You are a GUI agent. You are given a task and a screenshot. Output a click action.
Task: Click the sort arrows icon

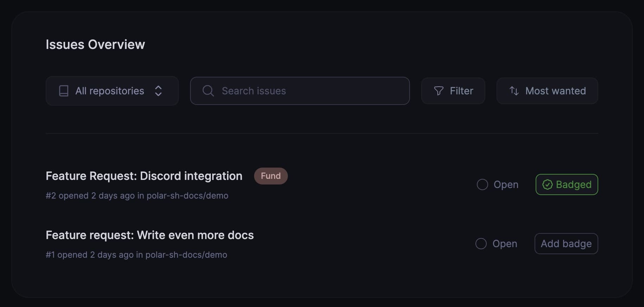tap(514, 91)
